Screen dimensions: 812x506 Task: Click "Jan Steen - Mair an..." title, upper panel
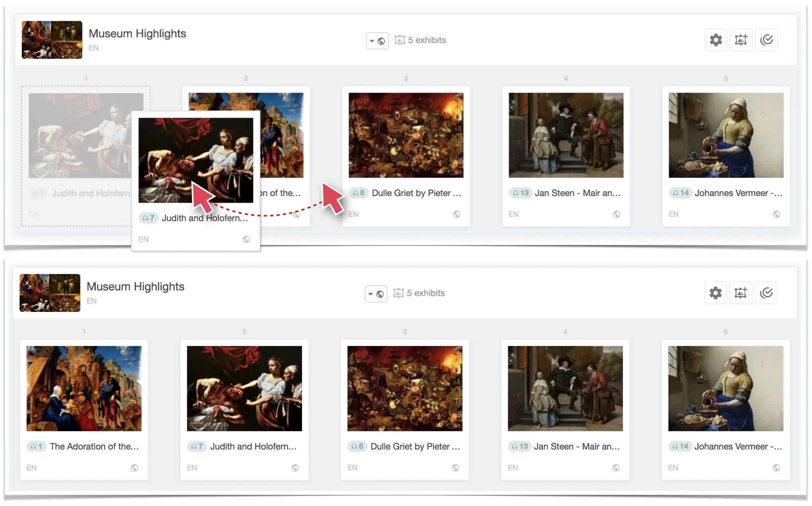(578, 193)
